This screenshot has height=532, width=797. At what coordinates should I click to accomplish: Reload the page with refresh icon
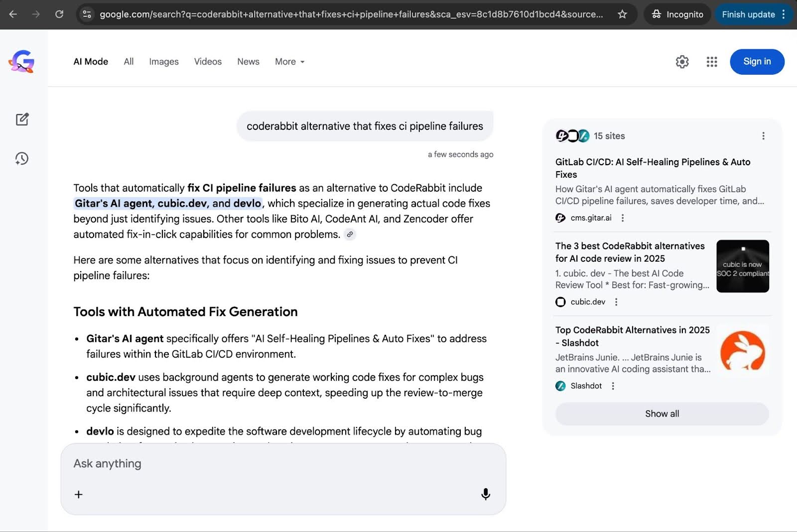coord(59,14)
